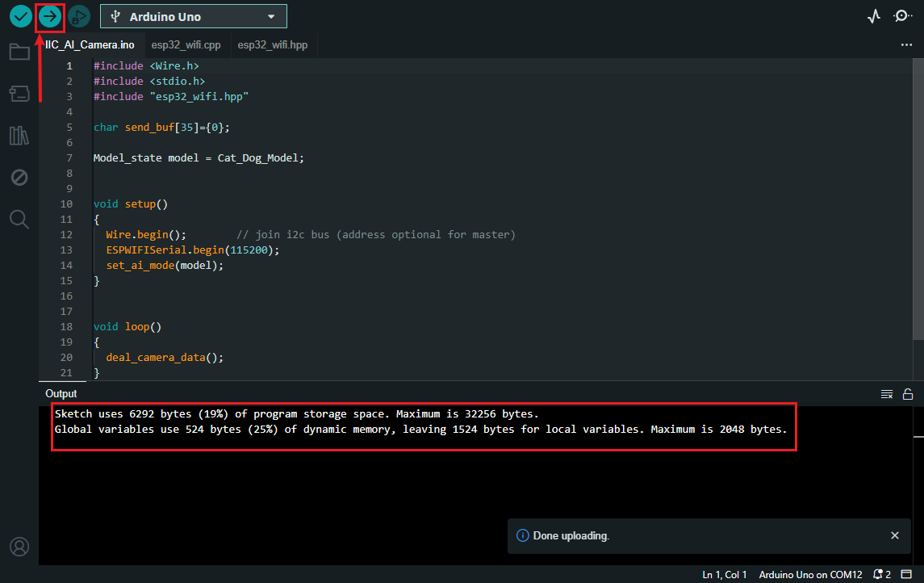924x583 pixels.
Task: Open the Boards Manager sidebar
Action: click(19, 93)
